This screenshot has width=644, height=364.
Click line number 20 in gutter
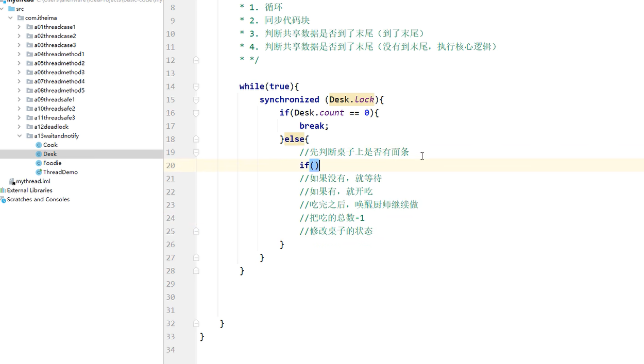(171, 165)
